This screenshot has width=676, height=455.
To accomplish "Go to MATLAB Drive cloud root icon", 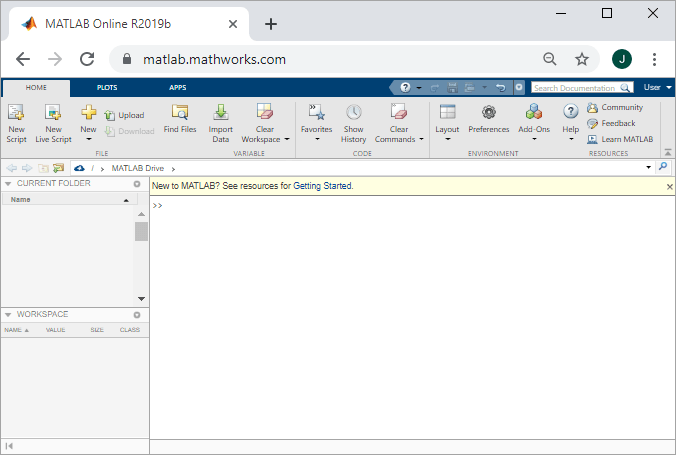I will pos(79,168).
